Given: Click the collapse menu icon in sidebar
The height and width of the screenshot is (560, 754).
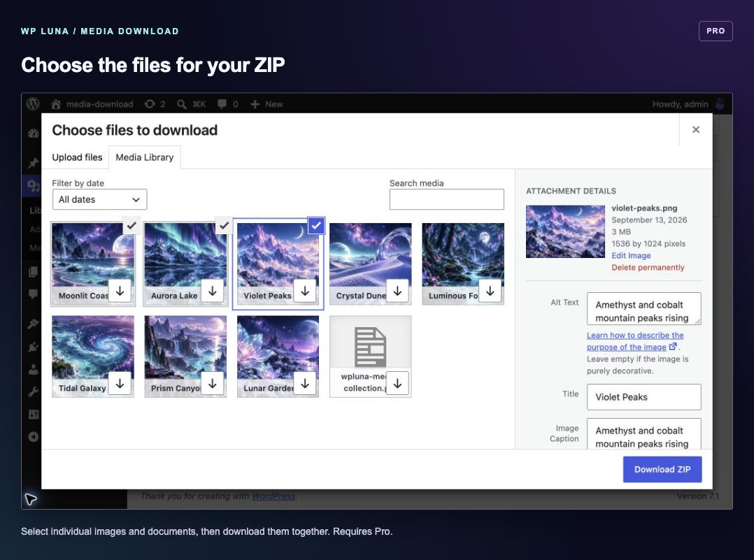Looking at the screenshot, I should 33,436.
